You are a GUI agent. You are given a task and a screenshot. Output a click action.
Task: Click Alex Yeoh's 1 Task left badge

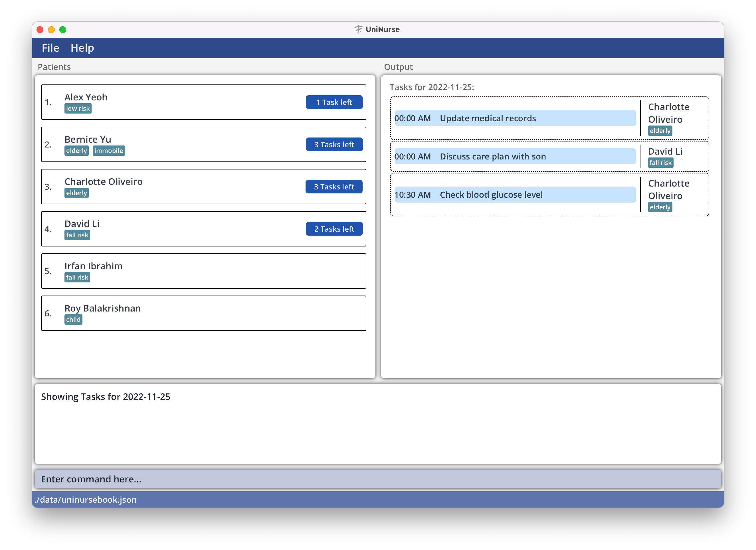(334, 102)
